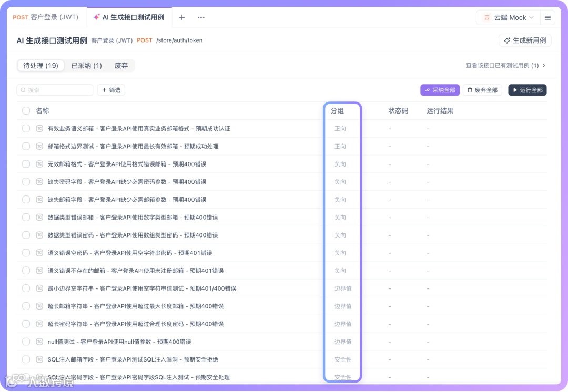Check the 缺失密码字段 test case checkbox
Screen dimensions: 568x392
26,182
